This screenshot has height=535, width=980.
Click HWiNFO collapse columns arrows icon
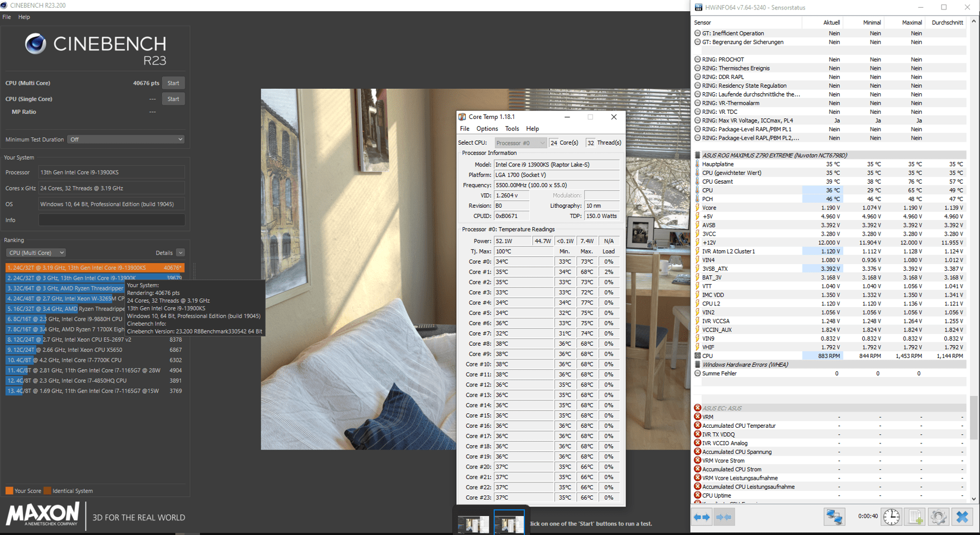click(x=724, y=517)
